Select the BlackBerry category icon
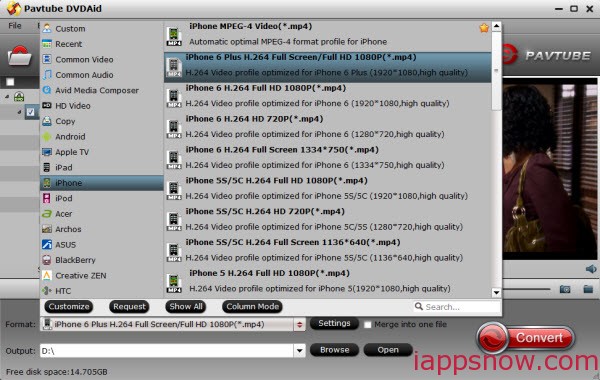This screenshot has height=380, width=600. tap(47, 260)
